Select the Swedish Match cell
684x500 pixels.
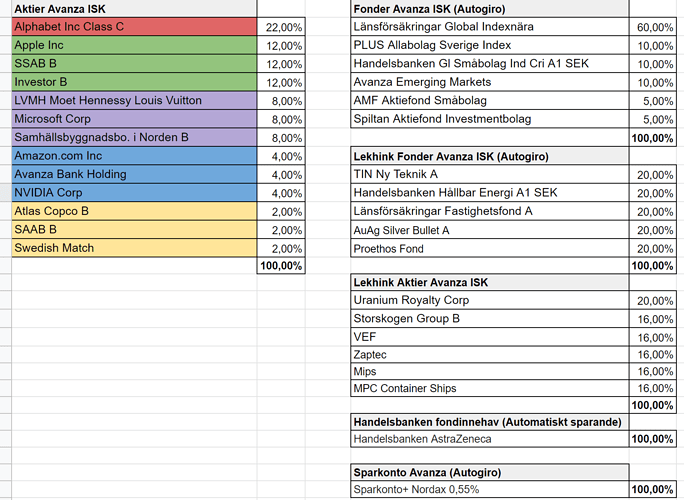pos(133,248)
